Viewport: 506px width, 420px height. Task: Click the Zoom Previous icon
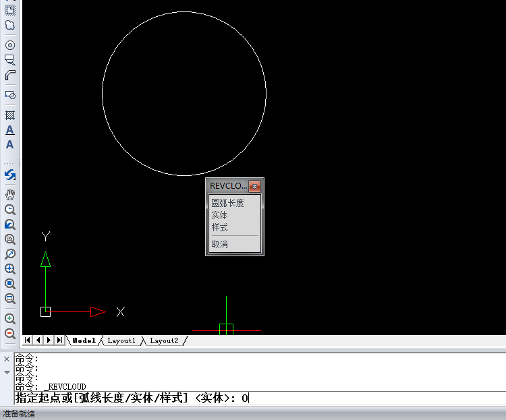10,224
